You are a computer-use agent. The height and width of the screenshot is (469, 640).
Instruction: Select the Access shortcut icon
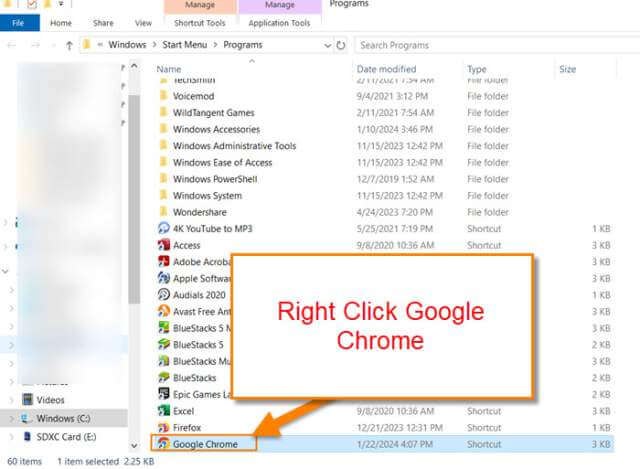tap(164, 245)
